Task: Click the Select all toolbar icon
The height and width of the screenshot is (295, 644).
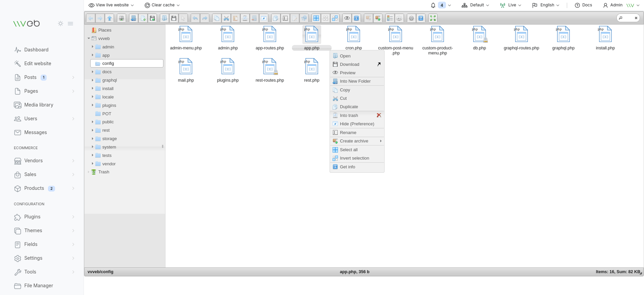Action: 316,18
